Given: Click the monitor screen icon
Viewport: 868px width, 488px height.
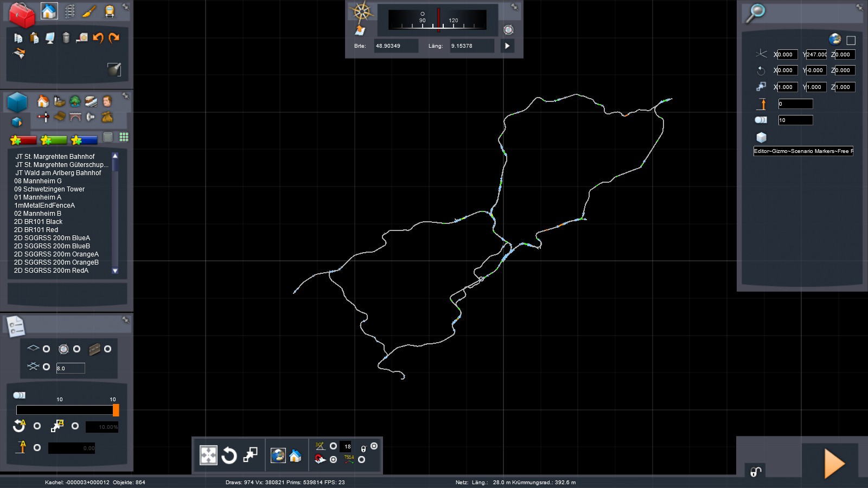Looking at the screenshot, I should click(x=50, y=38).
